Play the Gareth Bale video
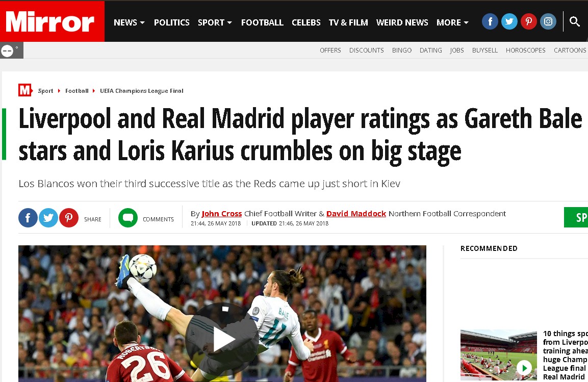The width and height of the screenshot is (588, 382). coord(222,339)
